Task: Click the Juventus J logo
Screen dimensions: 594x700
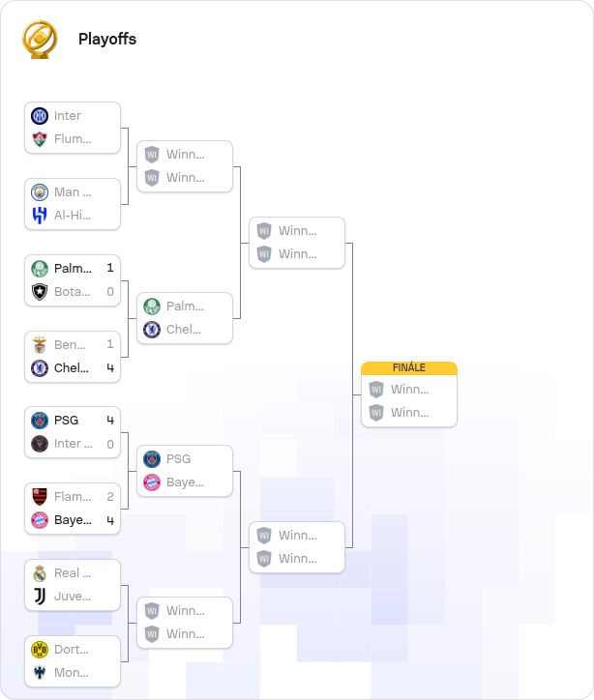Action: point(40,597)
